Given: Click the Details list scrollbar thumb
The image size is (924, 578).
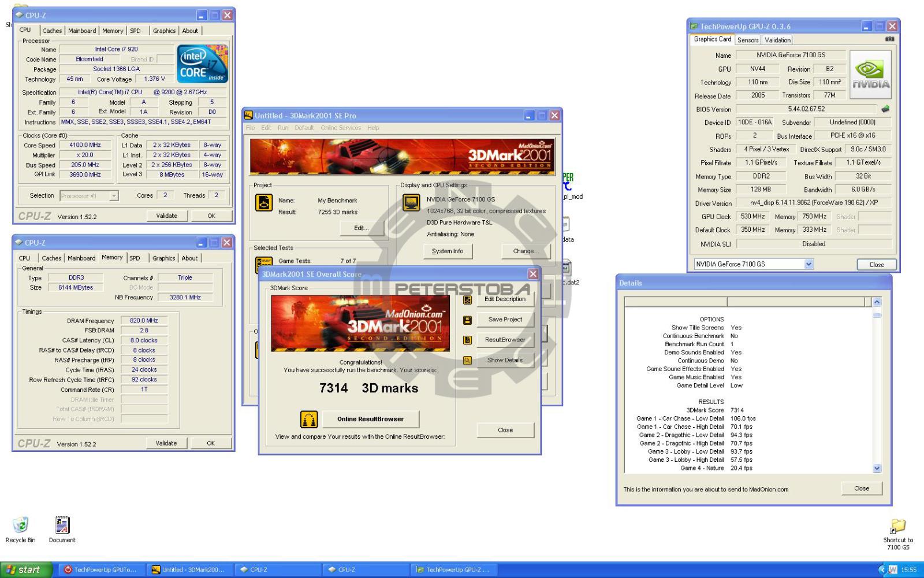Looking at the screenshot, I should (877, 316).
